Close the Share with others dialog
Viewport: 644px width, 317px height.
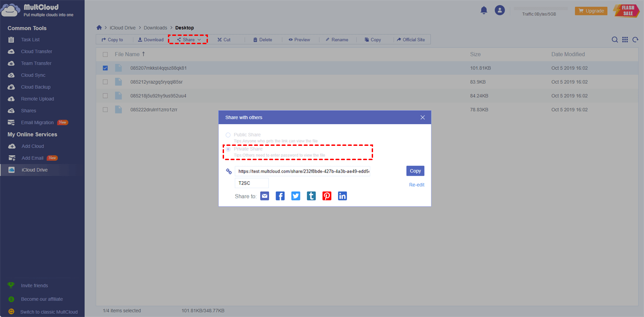tap(423, 117)
